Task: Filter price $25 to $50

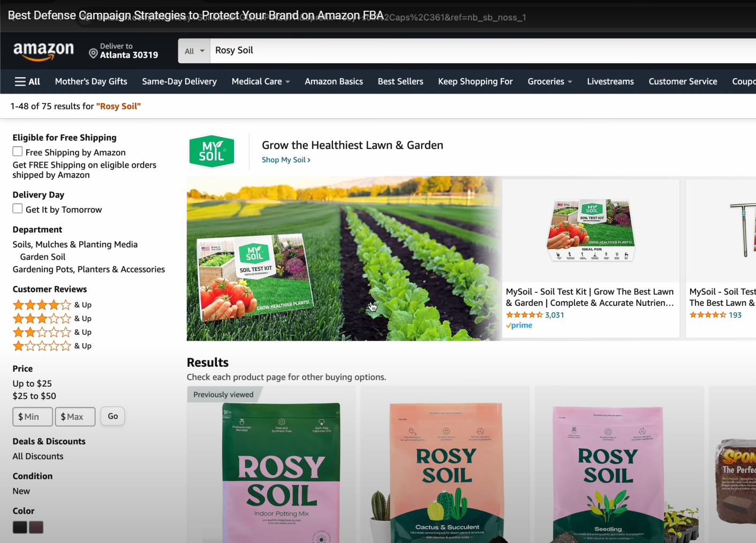Action: 34,396
